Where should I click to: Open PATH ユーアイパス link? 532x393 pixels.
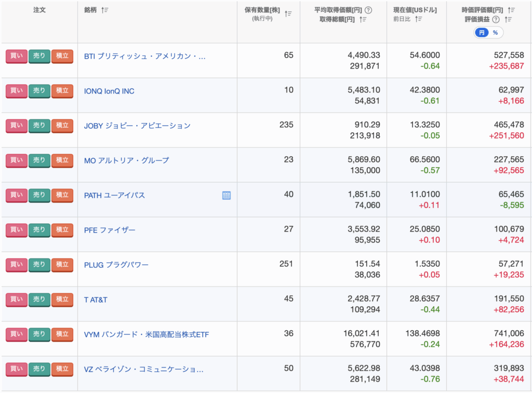click(114, 196)
